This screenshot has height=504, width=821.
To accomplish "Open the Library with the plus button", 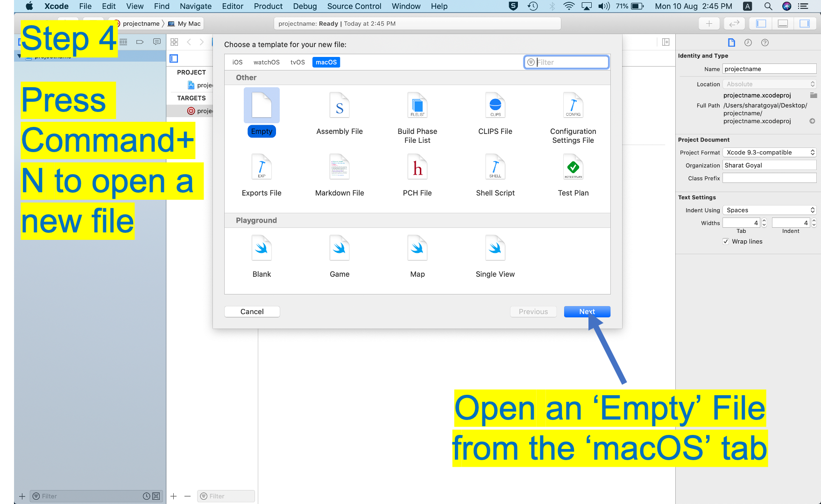I will [709, 23].
